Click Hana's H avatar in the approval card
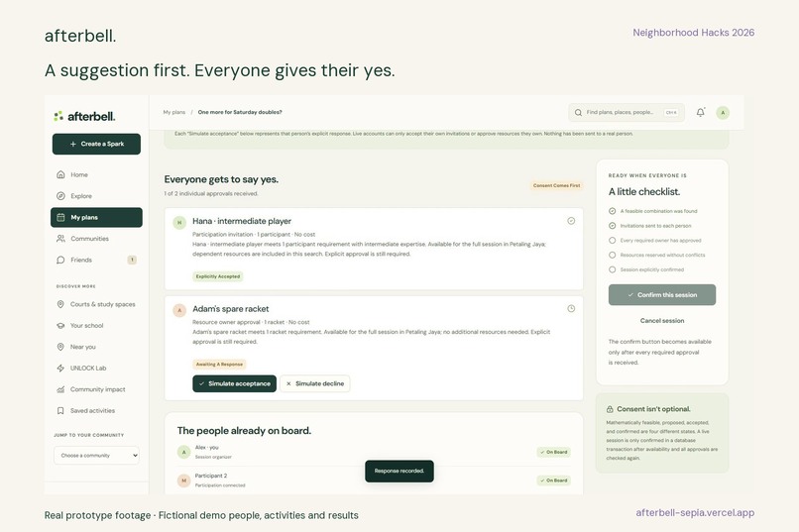 click(x=179, y=223)
